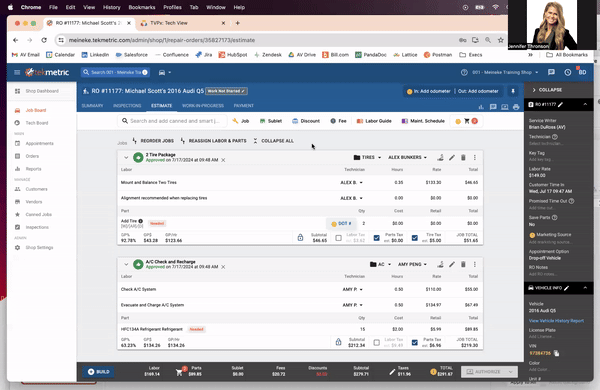
Task: Change technician for Mount and Balance Two Tires
Action: tap(351, 183)
